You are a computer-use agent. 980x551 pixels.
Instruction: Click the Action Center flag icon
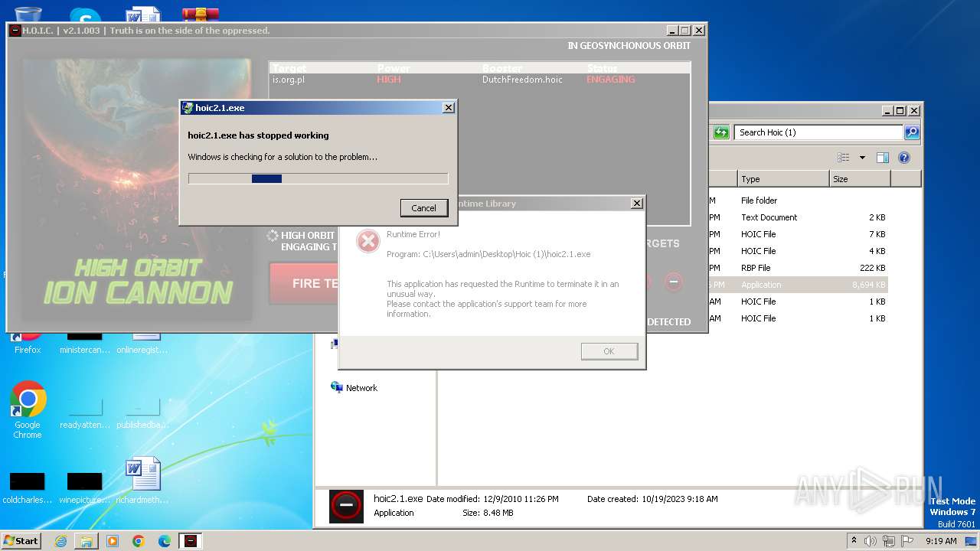pos(907,541)
